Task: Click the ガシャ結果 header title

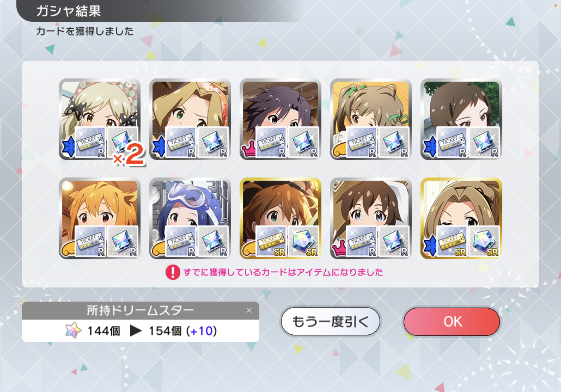Action: click(x=69, y=11)
